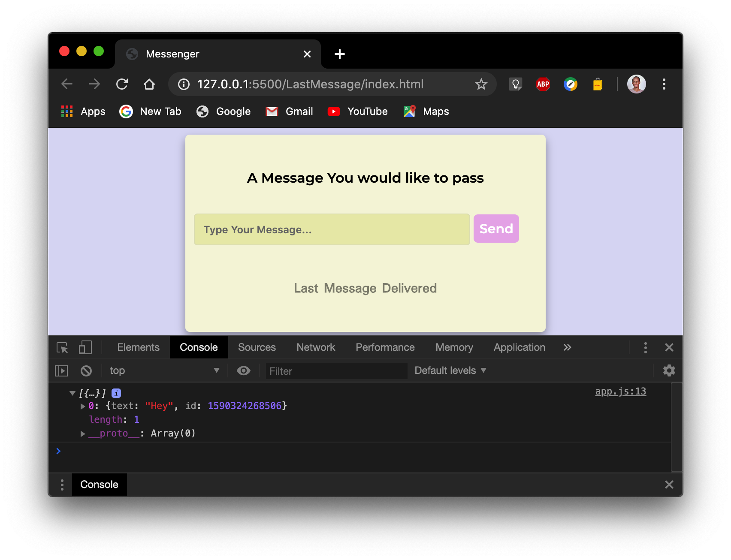Switch to the Network tab
The height and width of the screenshot is (560, 731).
[x=315, y=347]
